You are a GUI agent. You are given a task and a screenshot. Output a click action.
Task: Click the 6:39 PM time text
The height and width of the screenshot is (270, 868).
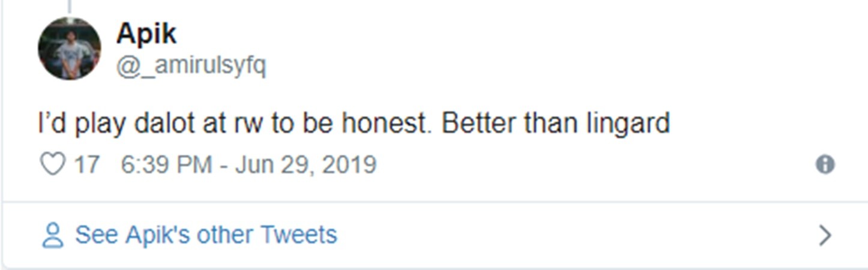[166, 164]
